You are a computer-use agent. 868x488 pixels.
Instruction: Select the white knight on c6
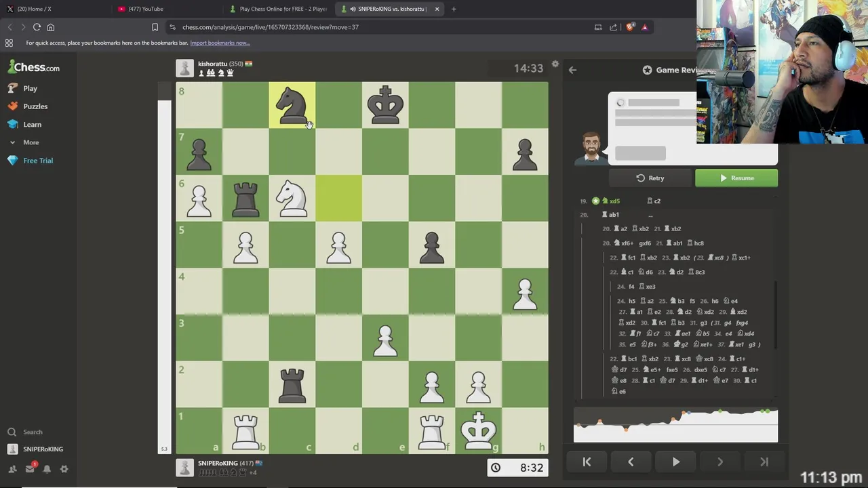(x=292, y=198)
